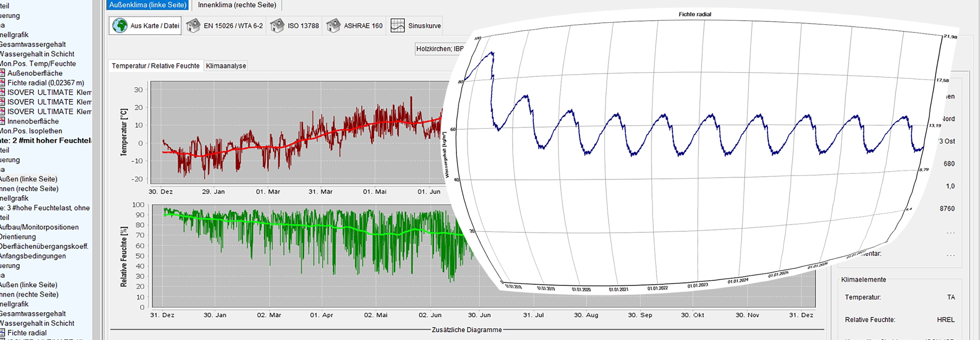Choose the ISO 13788 house icon
Viewport: 980px width, 340px height.
click(x=277, y=26)
